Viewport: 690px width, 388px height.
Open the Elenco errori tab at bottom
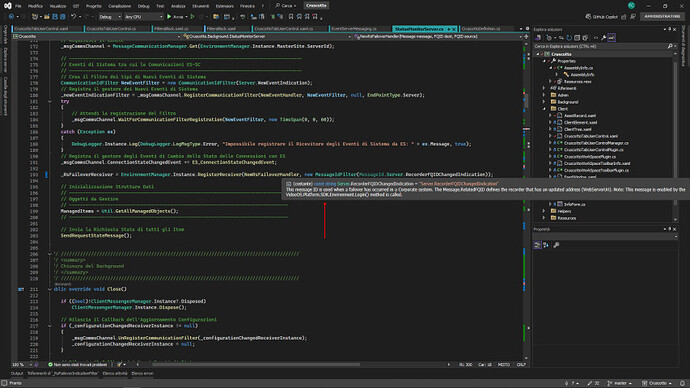tap(142, 373)
